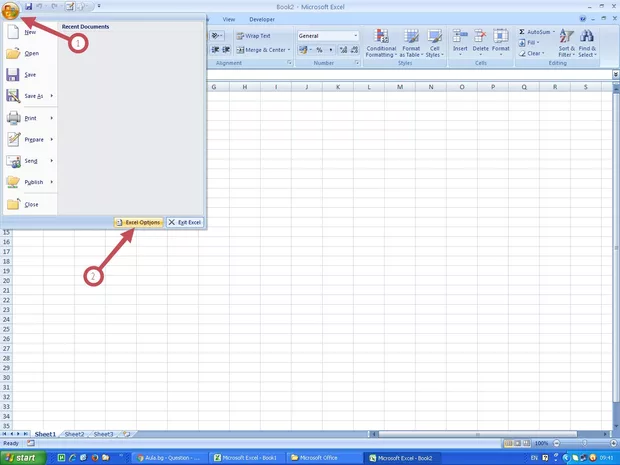Expand the Publish submenu arrow

pos(52,182)
